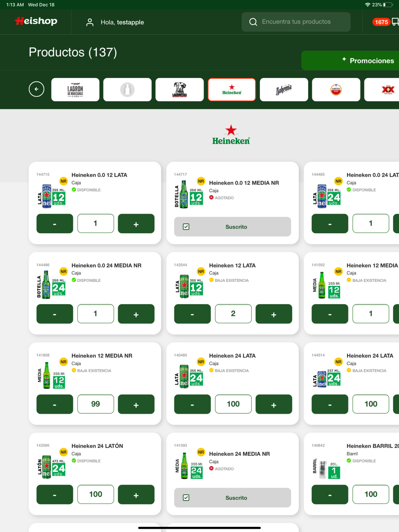Image resolution: width=399 pixels, height=532 pixels.
Task: Increase quantity of Heineken 12 LATA
Action: (274, 314)
